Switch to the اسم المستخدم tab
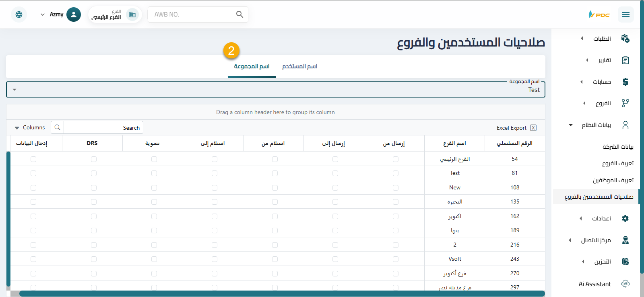The width and height of the screenshot is (644, 297). click(299, 66)
